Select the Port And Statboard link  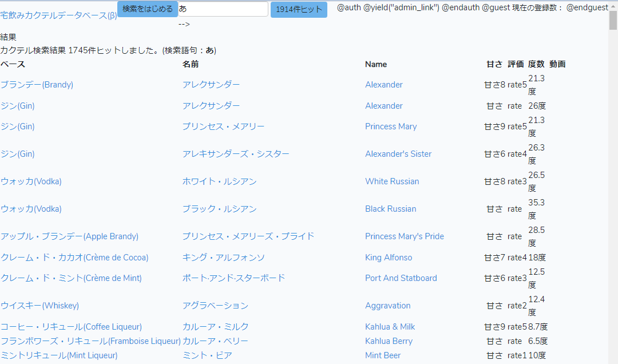pyautogui.click(x=401, y=278)
